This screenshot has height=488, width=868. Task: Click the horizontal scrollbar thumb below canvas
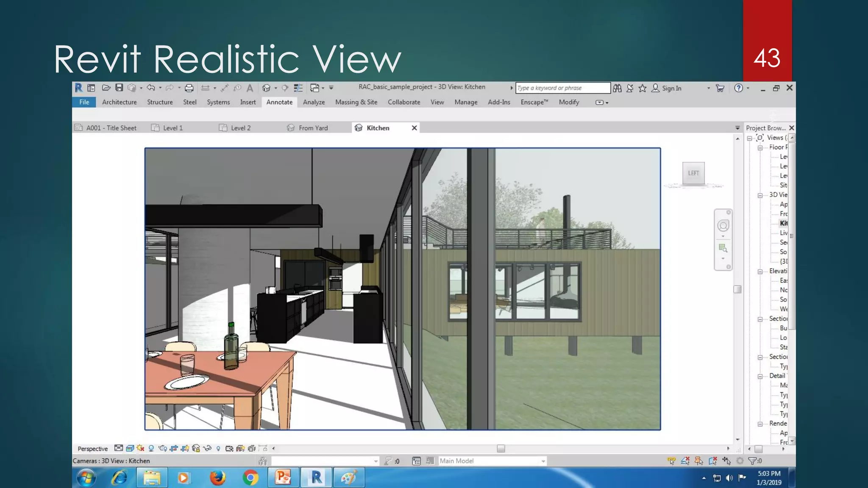click(501, 449)
